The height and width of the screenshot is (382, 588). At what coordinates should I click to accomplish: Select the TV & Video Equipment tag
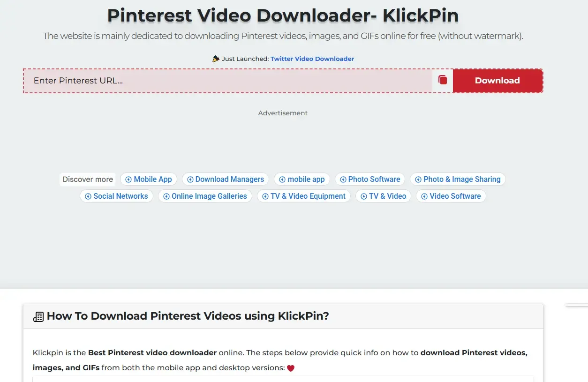point(304,196)
